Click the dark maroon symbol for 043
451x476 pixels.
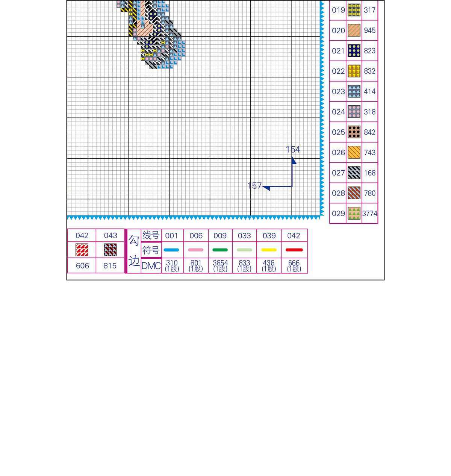click(x=110, y=250)
